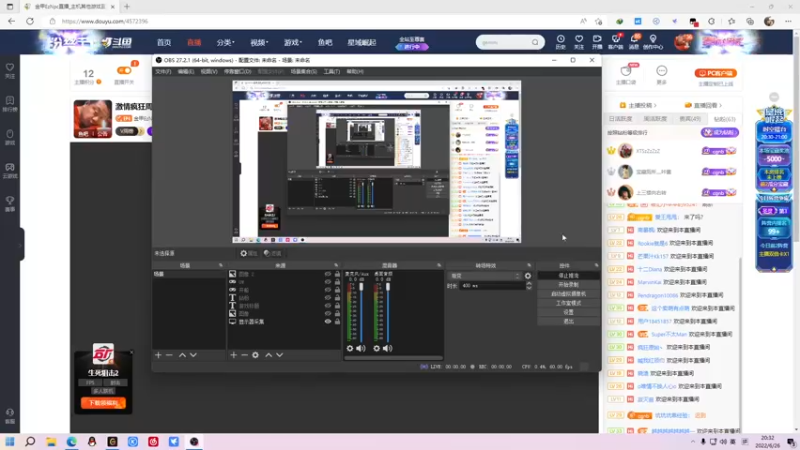This screenshot has width=800, height=450.
Task: Open 主播口袋 icon in Douyu panel
Action: 626,74
